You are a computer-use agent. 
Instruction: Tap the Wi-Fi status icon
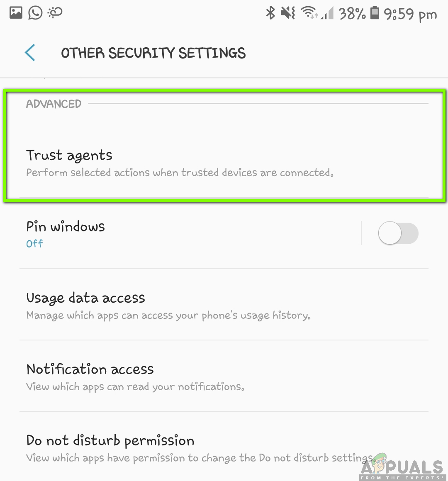(309, 13)
